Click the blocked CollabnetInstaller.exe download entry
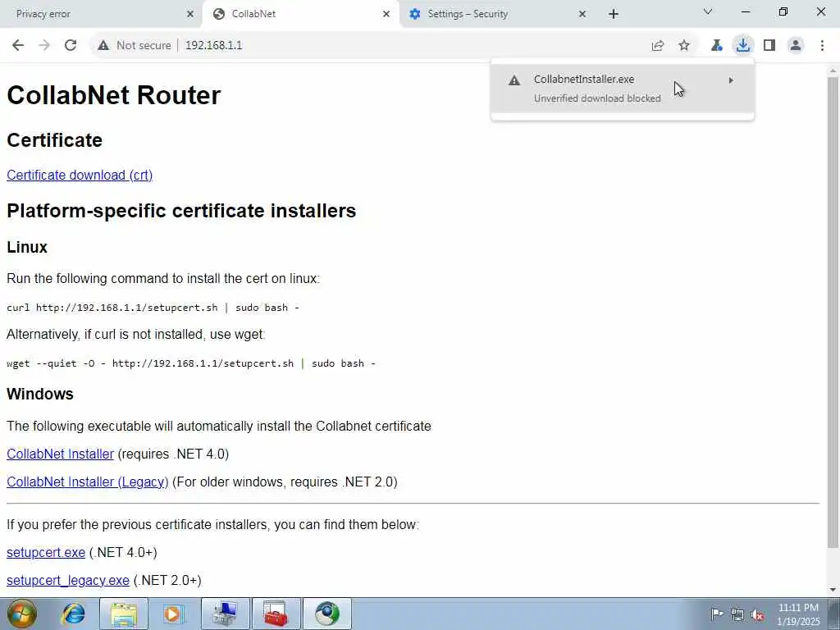840x630 pixels. click(x=622, y=89)
